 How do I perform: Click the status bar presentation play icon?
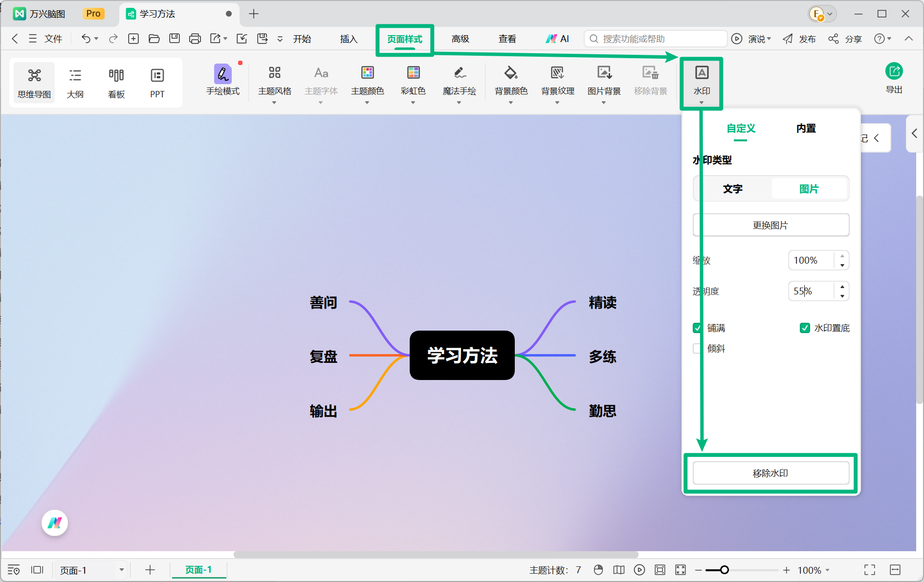pyautogui.click(x=639, y=570)
